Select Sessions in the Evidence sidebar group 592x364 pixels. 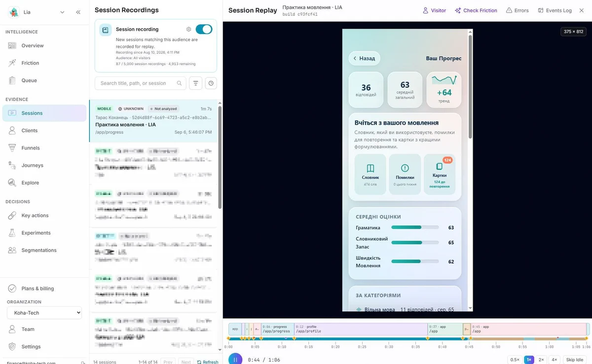click(x=44, y=113)
